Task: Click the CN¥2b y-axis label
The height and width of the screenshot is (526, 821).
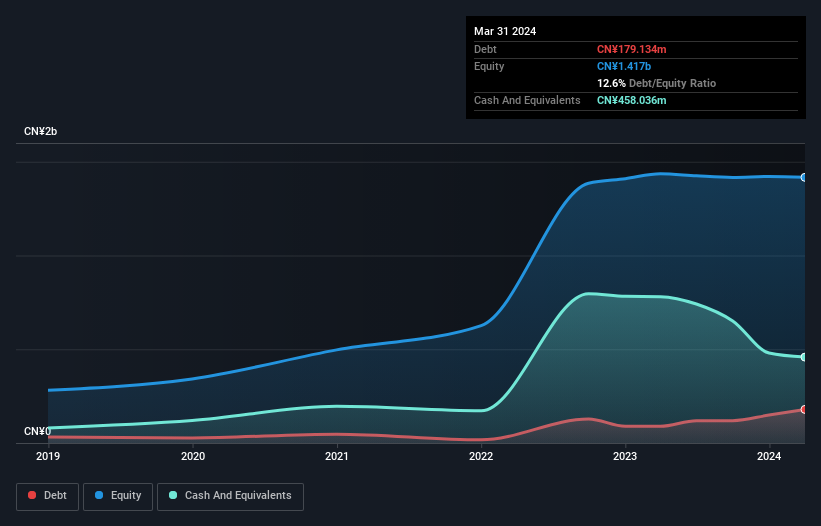Action: click(40, 131)
